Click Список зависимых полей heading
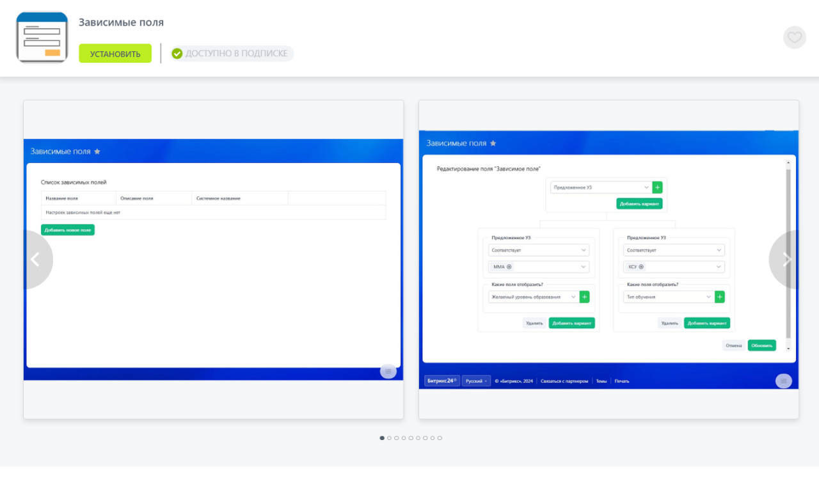819x504 pixels. click(x=74, y=182)
